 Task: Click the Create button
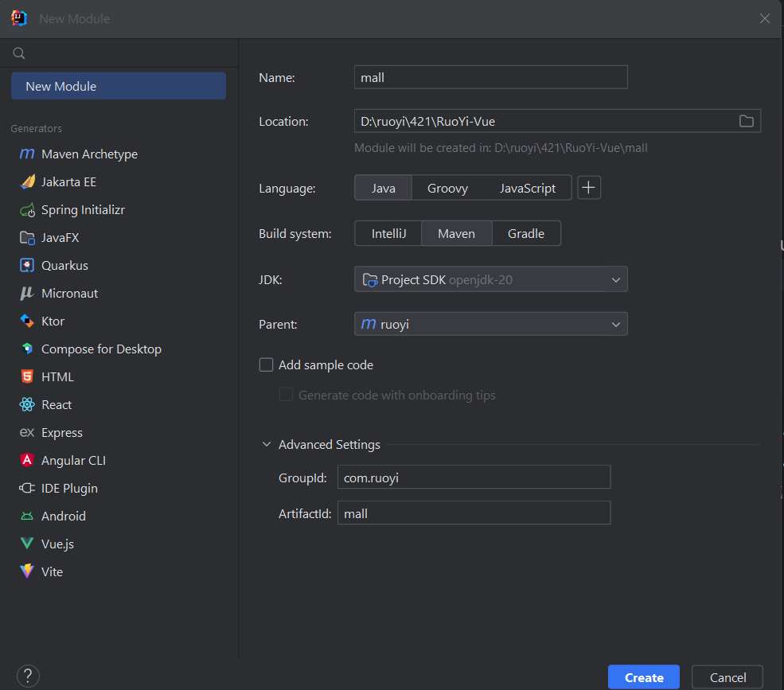pos(643,677)
